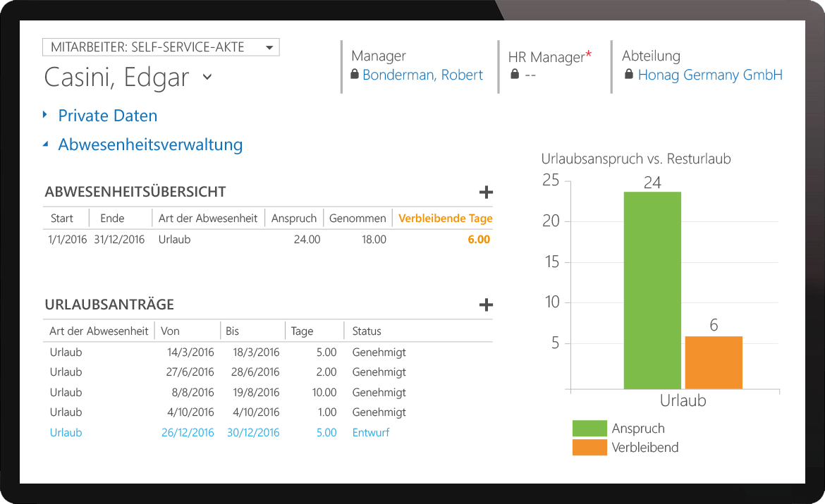The image size is (825, 504).
Task: Select the Urlaub row from 8/8/2016
Action: pos(66,393)
